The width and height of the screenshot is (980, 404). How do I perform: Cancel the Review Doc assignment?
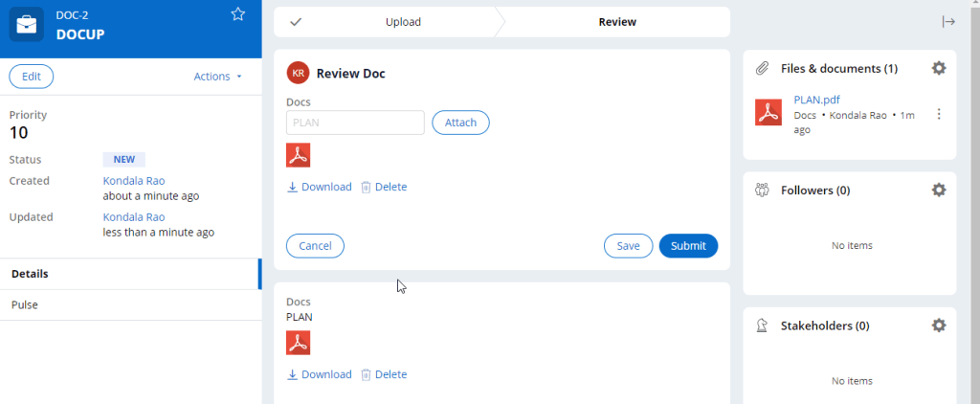pos(315,246)
